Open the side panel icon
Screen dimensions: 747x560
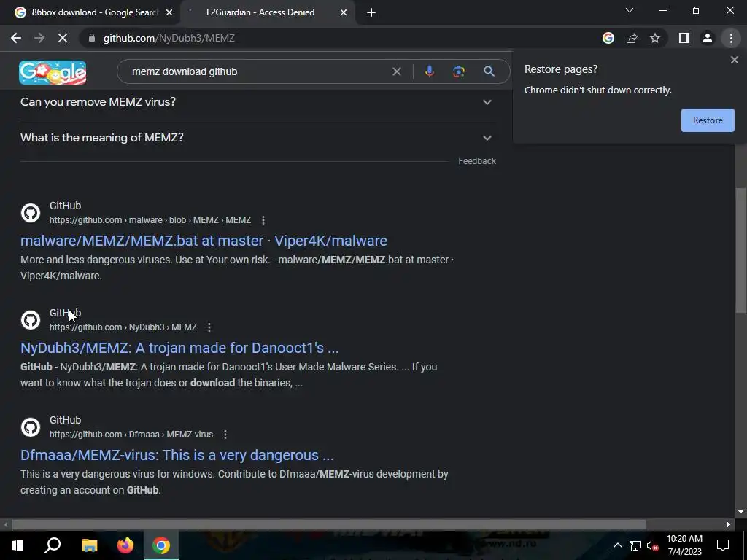pos(684,38)
